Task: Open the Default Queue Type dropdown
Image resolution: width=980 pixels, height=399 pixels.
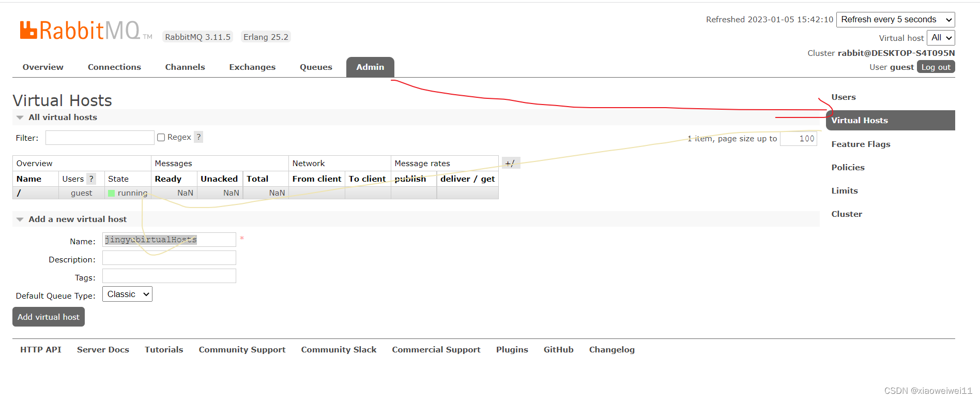Action: click(x=127, y=294)
